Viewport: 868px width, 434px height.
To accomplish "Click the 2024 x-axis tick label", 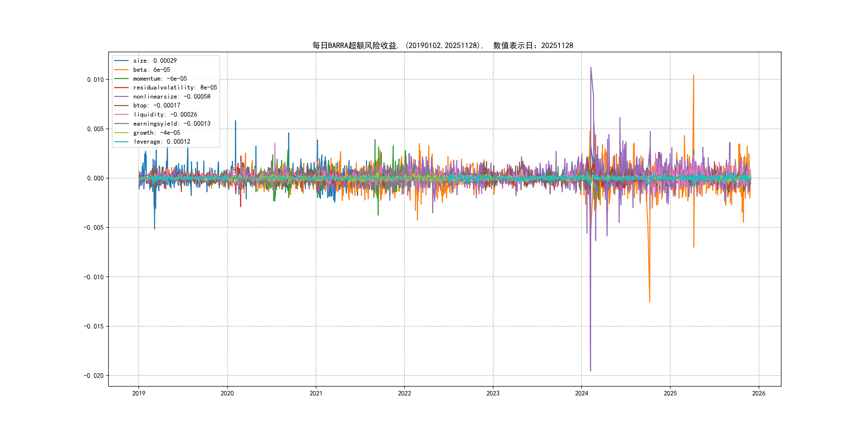I will coord(582,393).
